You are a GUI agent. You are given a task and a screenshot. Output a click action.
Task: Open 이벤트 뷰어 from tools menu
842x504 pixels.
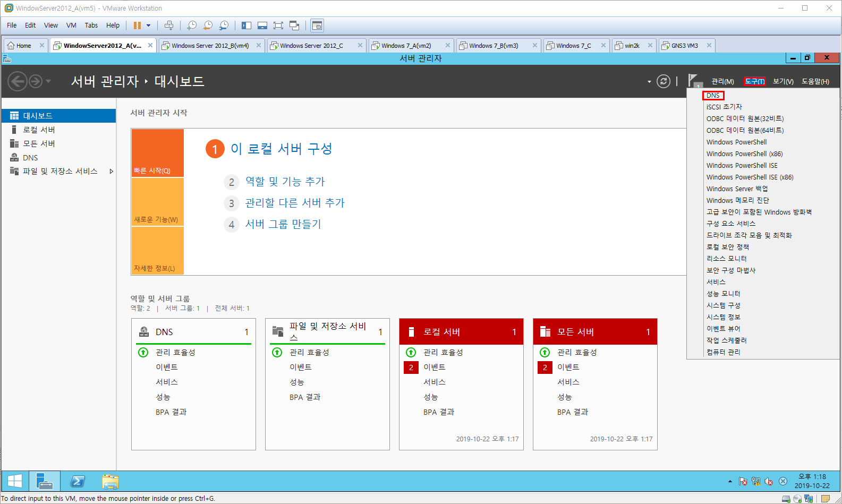(723, 329)
